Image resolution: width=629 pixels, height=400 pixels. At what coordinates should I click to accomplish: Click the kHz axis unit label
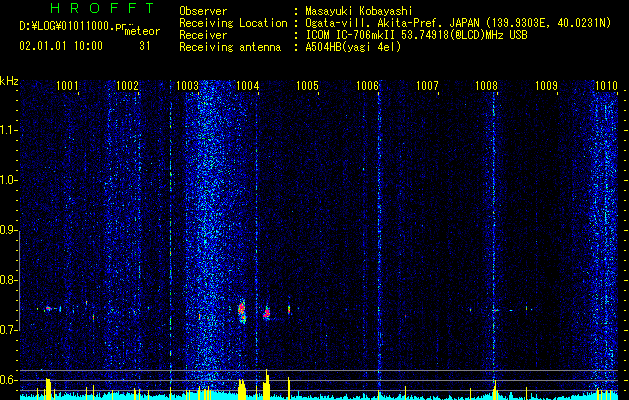tap(9, 81)
